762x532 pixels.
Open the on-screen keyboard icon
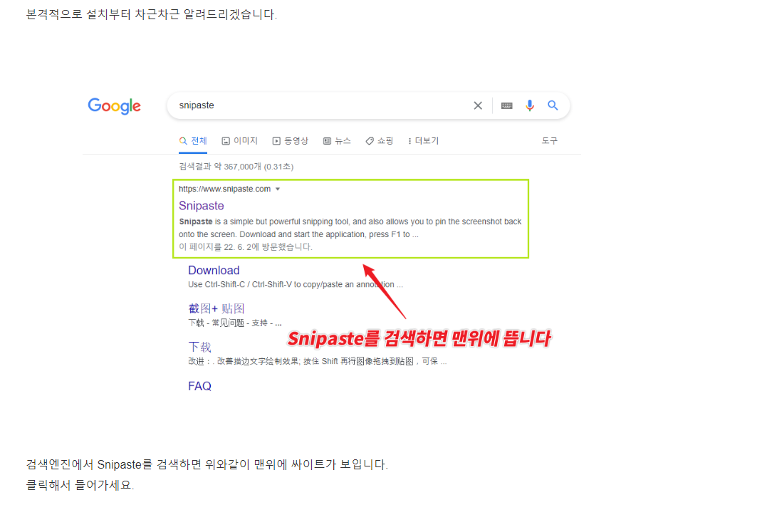click(506, 105)
